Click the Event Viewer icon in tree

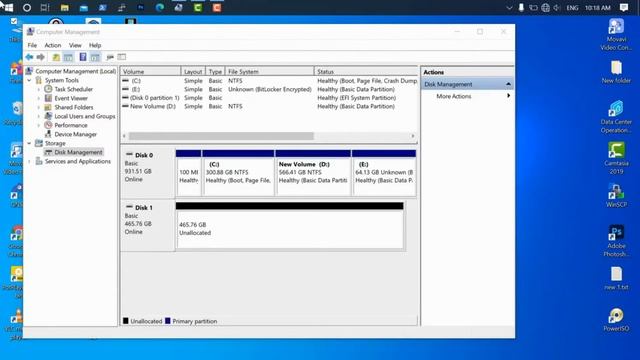tap(48, 98)
